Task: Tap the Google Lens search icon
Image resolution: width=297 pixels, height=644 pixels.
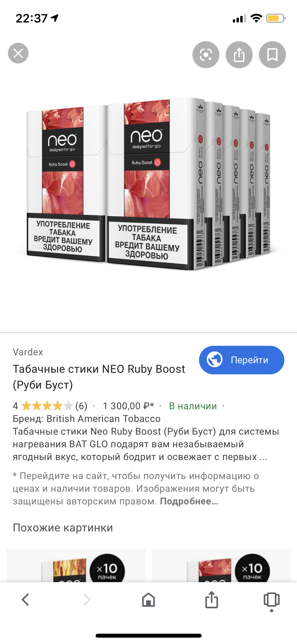Action: pos(206,55)
